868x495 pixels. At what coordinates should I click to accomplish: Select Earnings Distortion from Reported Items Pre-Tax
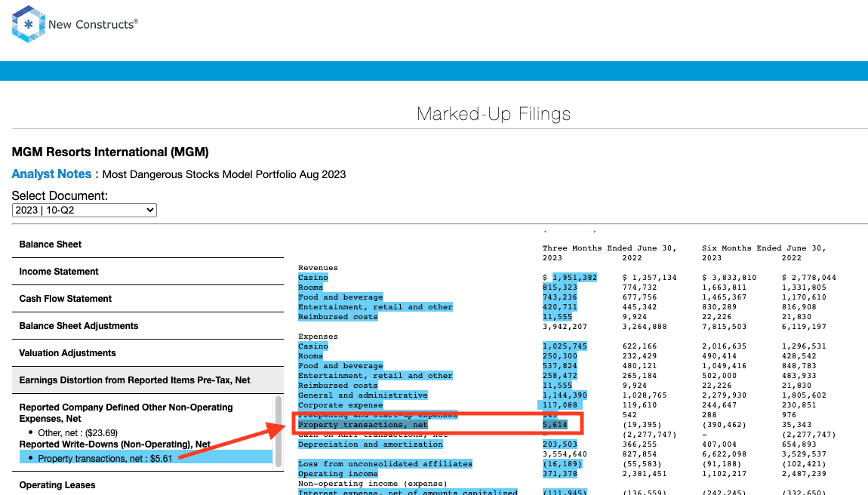(x=134, y=380)
